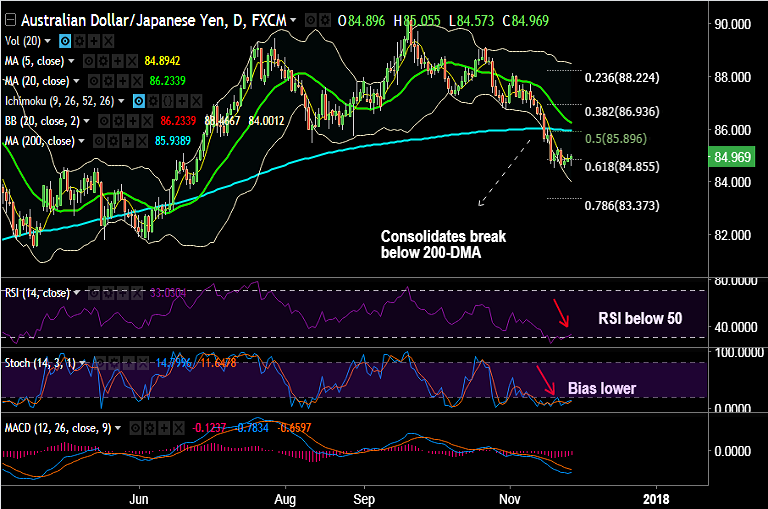Open MA (200, close) settings gear
The width and height of the screenshot is (768, 509).
click(113, 141)
